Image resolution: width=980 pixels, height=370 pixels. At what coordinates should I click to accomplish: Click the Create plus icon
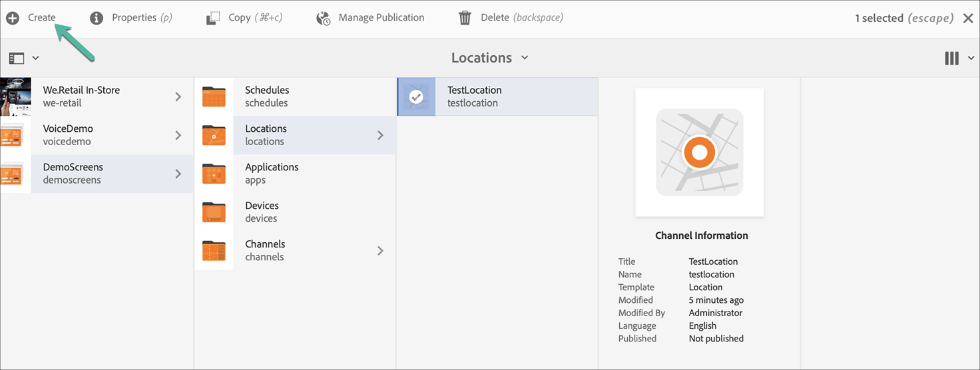(x=13, y=18)
